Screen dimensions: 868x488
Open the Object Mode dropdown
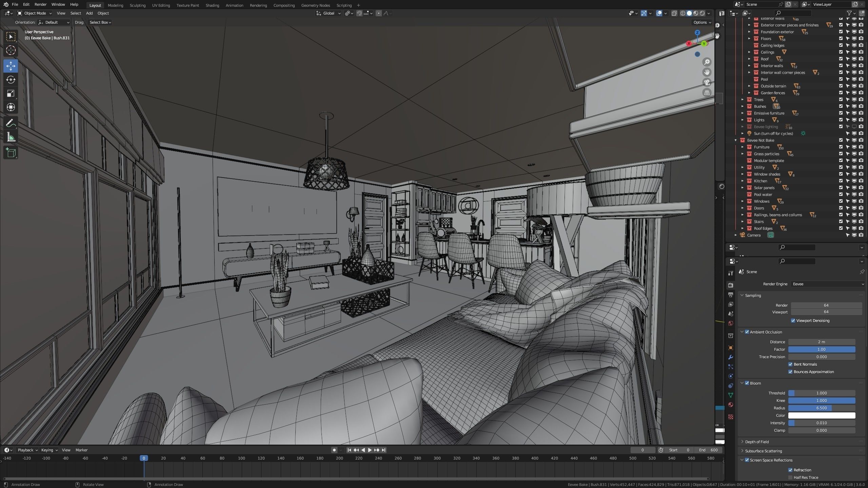click(35, 13)
